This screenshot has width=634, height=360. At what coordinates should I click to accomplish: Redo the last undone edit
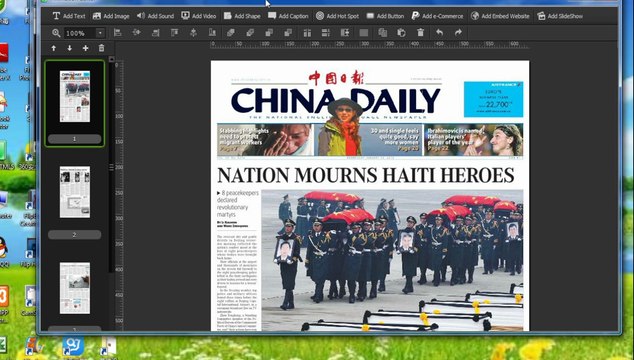[458, 33]
